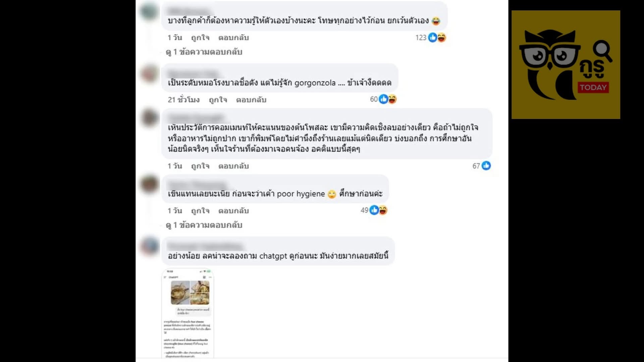Click the 21 ชั่วโมง timestamp link
Screen dimensions: 644x362
click(x=184, y=100)
